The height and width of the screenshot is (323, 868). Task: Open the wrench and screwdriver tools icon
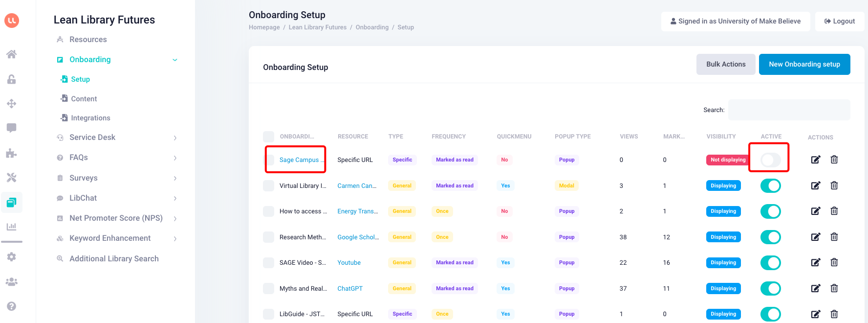12,177
